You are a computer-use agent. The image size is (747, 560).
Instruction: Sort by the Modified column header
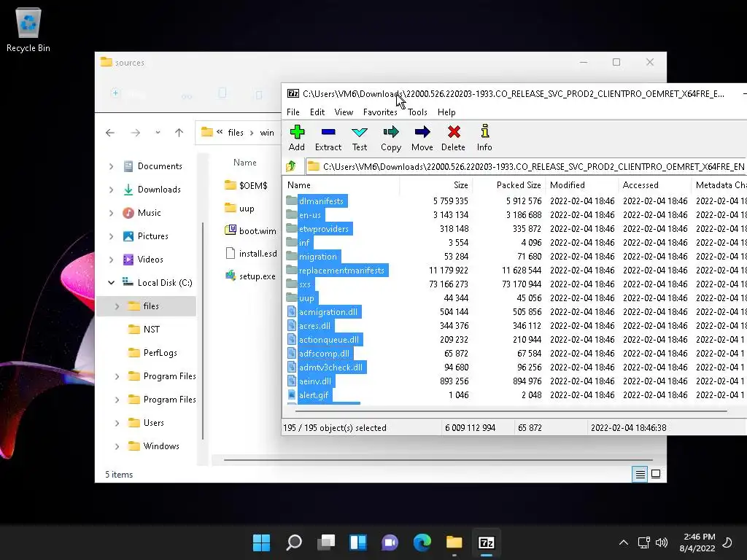click(x=581, y=184)
